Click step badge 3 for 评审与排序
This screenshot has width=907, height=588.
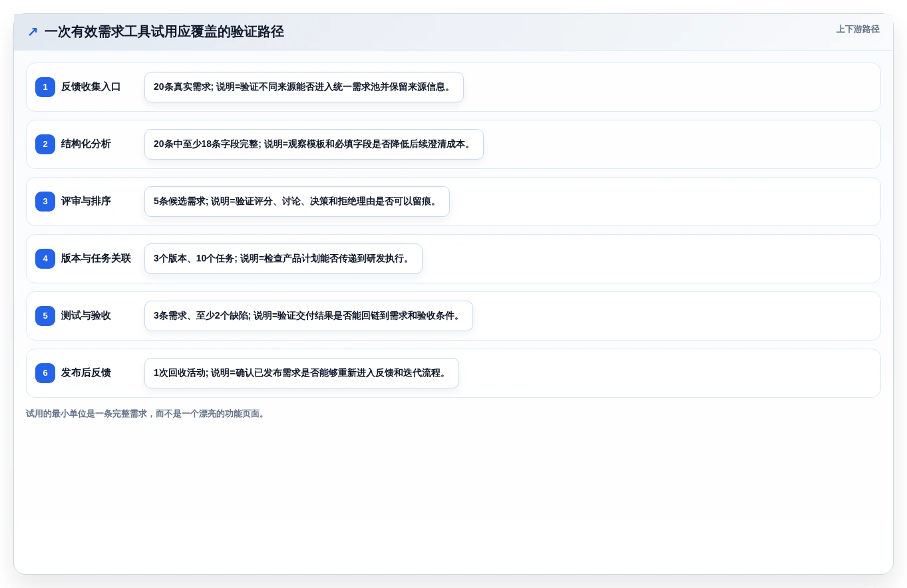45,202
